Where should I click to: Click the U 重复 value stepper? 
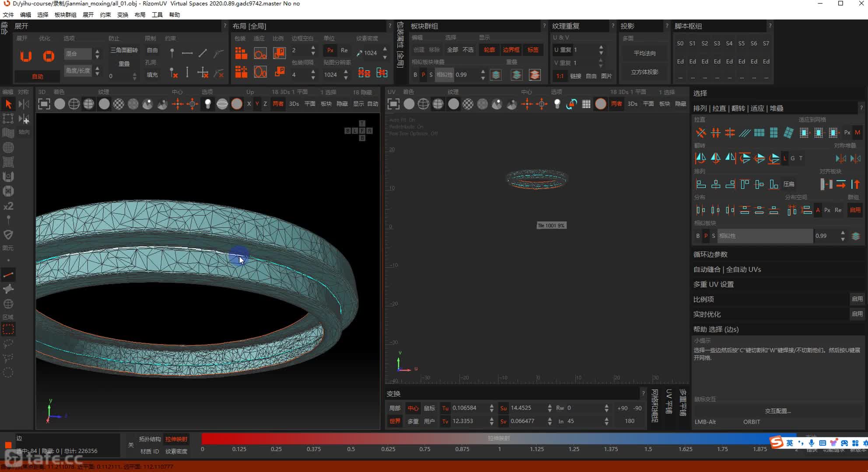tap(601, 49)
